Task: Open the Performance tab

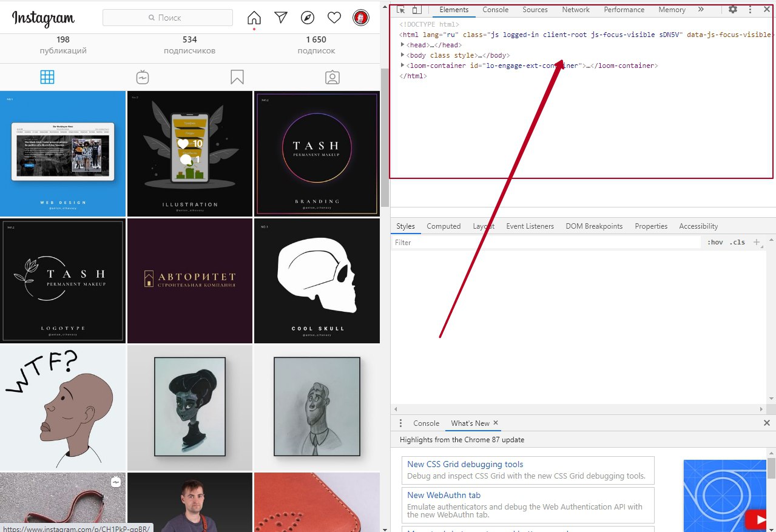Action: point(624,10)
